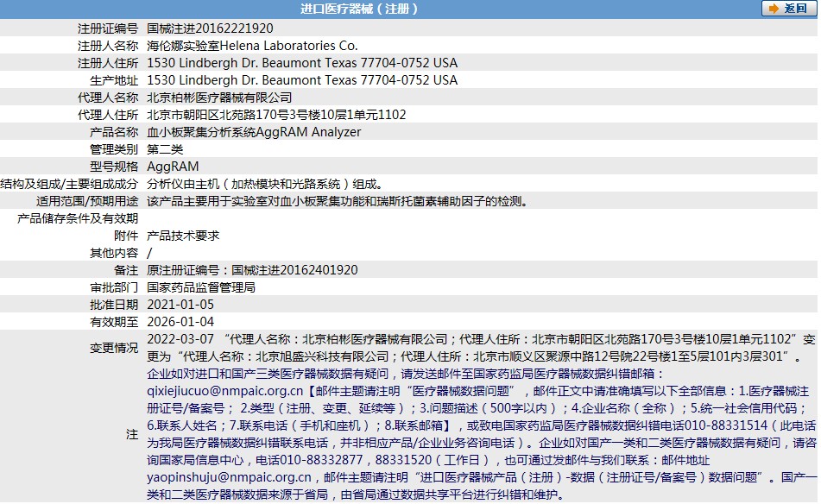
Task: Select agent name 北京柏彬医疗器械有限公司
Action: (219, 98)
